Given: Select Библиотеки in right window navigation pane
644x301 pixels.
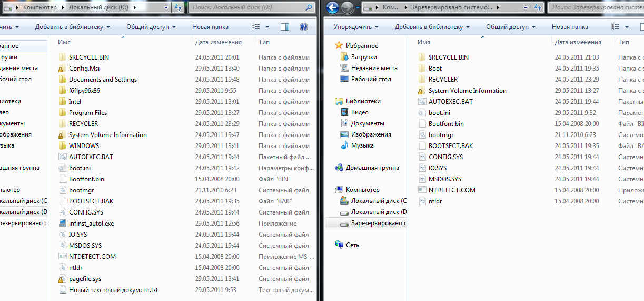Looking at the screenshot, I should (x=363, y=101).
